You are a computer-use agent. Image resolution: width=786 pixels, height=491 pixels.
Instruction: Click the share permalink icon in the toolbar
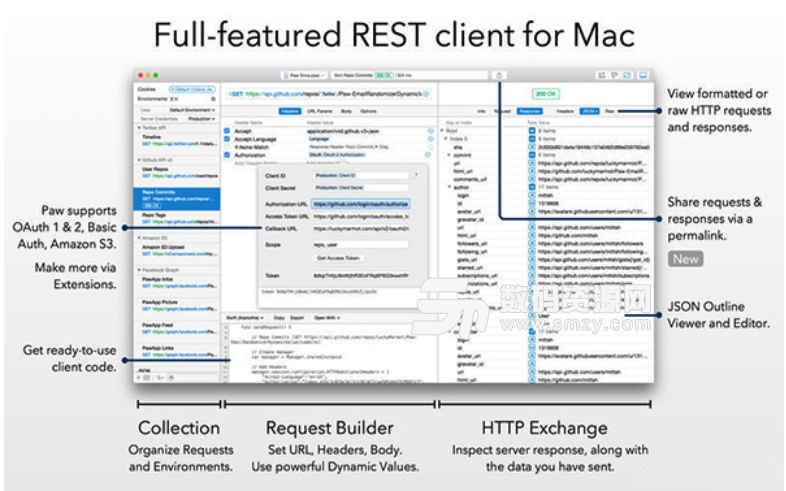click(x=499, y=75)
